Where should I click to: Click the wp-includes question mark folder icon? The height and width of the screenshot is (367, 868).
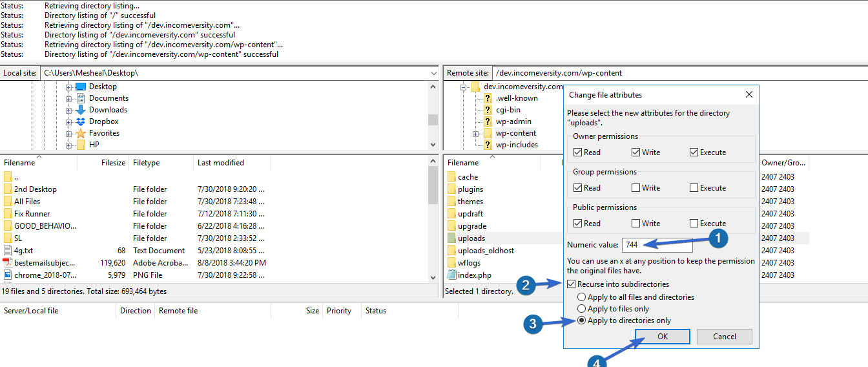(488, 145)
